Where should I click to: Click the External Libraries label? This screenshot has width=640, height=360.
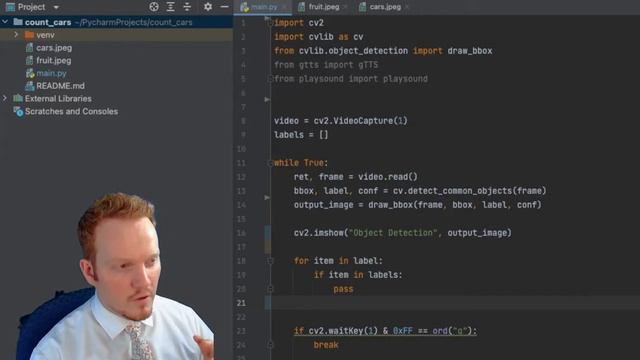pos(58,98)
